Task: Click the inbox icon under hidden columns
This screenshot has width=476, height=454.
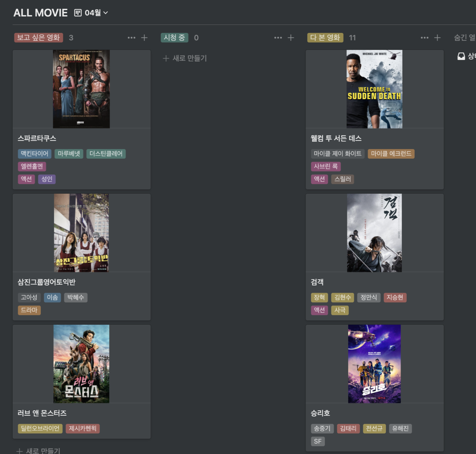Action: [x=461, y=56]
